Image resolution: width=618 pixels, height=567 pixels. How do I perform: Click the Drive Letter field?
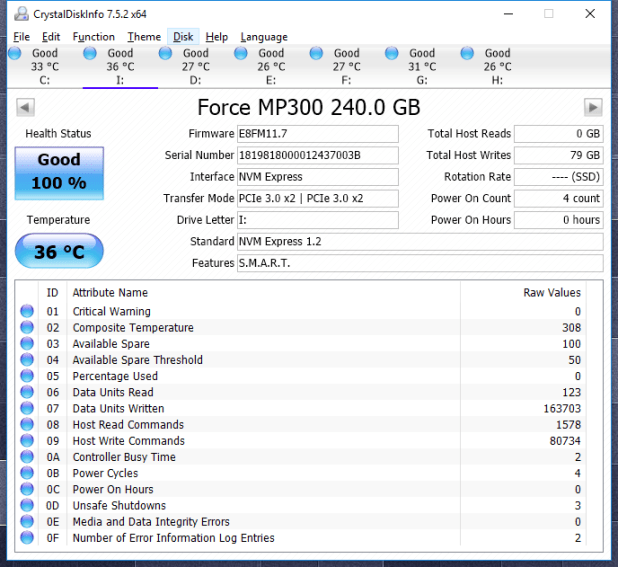click(318, 220)
